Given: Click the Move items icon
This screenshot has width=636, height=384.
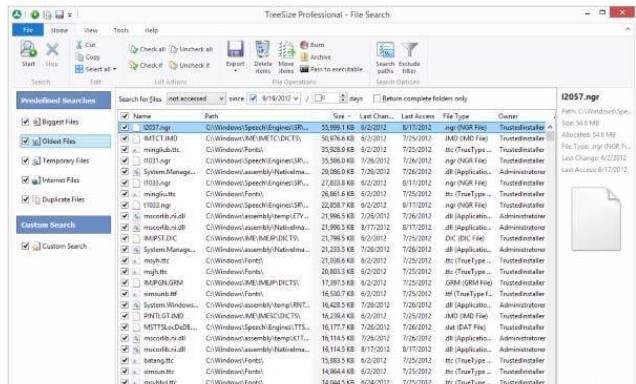Looking at the screenshot, I should click(x=286, y=49).
